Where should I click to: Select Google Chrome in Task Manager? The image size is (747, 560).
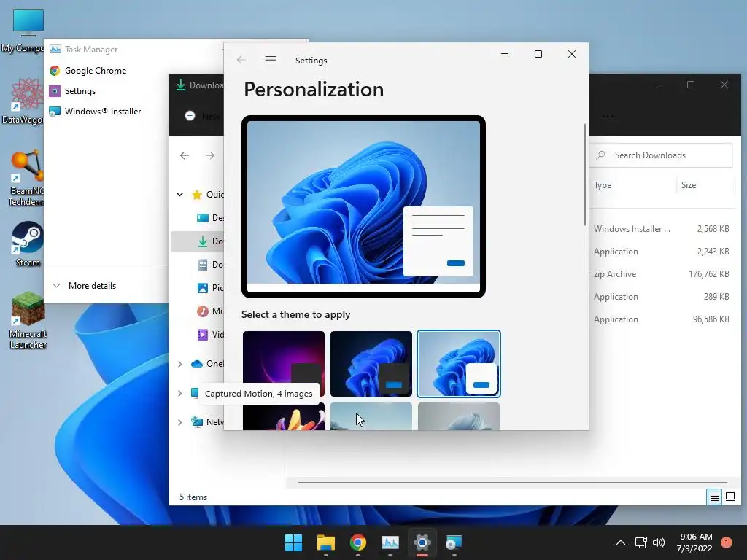pyautogui.click(x=96, y=71)
